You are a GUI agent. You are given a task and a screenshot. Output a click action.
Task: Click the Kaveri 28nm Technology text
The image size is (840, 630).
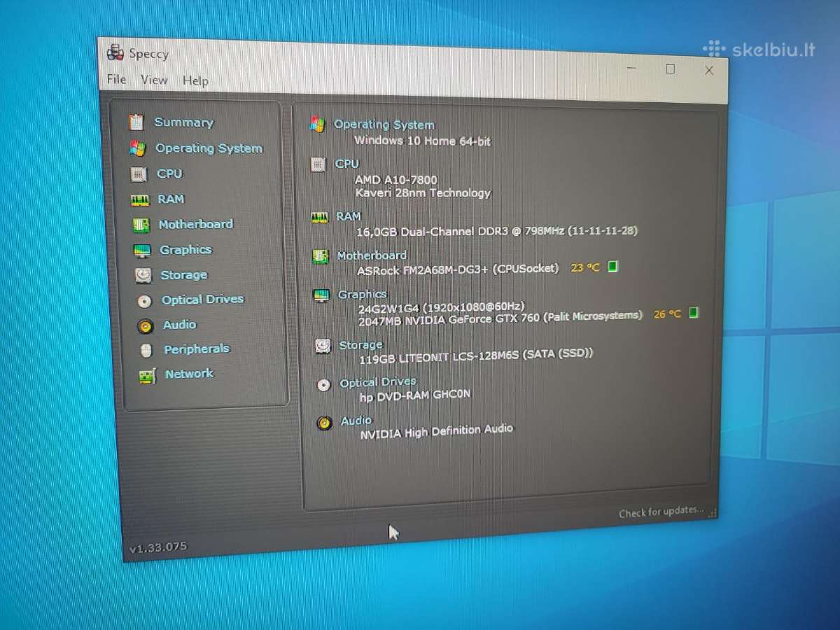[x=423, y=192]
